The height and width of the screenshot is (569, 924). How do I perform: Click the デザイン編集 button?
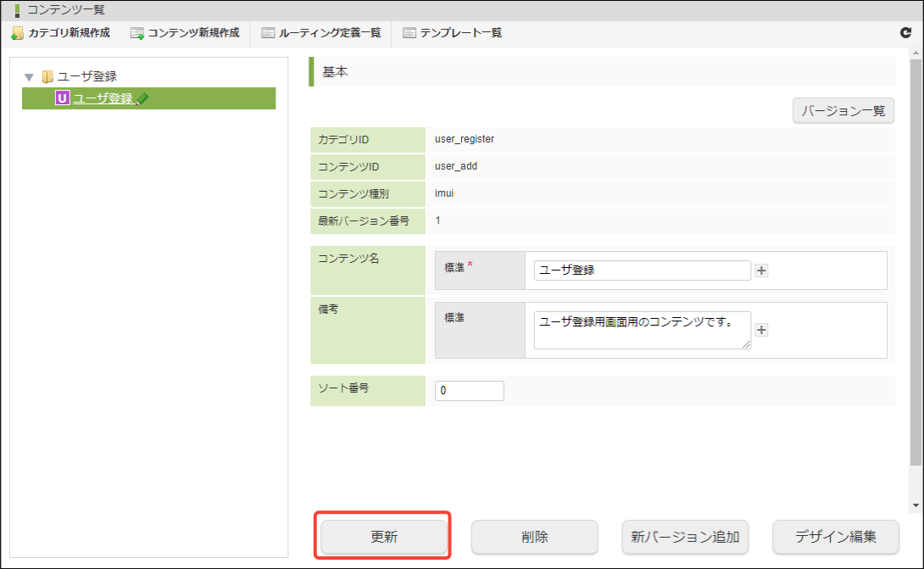click(x=836, y=537)
